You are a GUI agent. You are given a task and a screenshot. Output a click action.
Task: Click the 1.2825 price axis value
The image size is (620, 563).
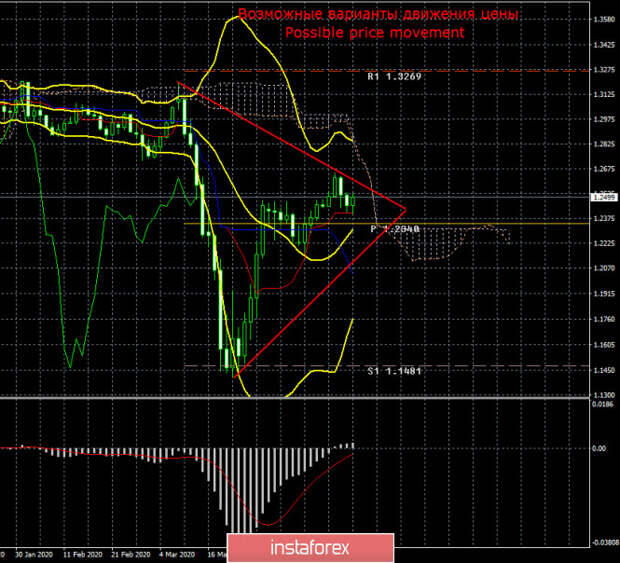[x=604, y=144]
